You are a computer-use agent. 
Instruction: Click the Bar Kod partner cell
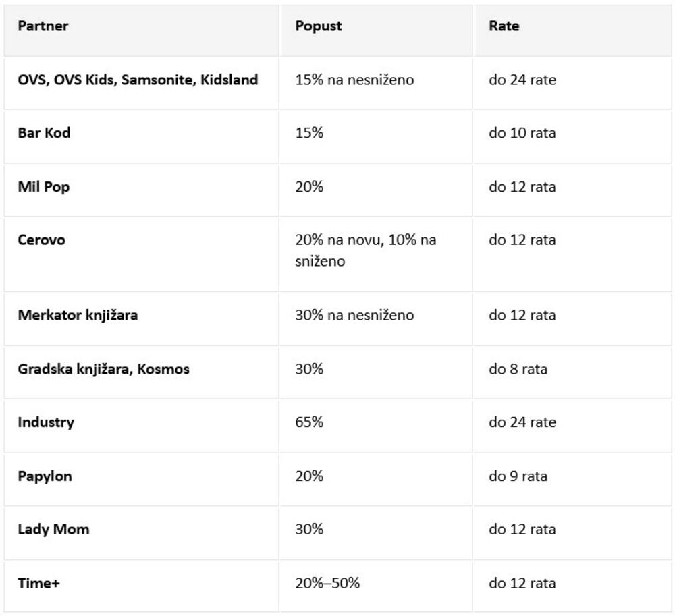(44, 133)
